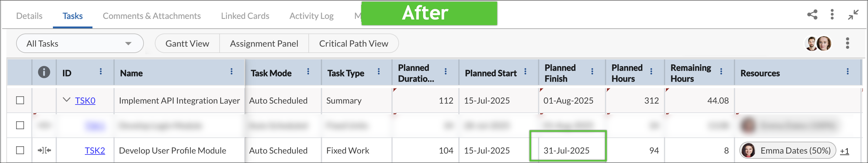Open the task list three-dot options menu

coord(847,43)
